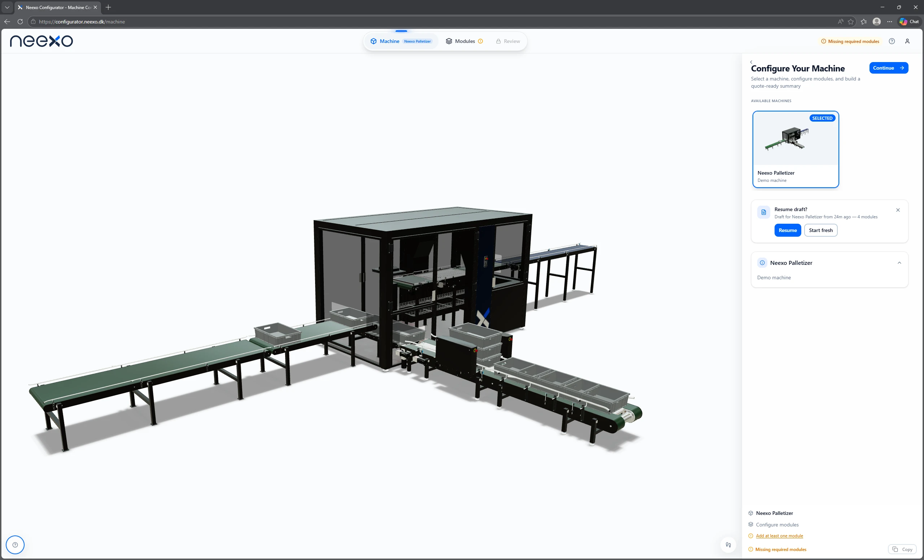Screen dimensions: 924x560
Task: Click the Neexo Palletizer info icon
Action: 762,263
